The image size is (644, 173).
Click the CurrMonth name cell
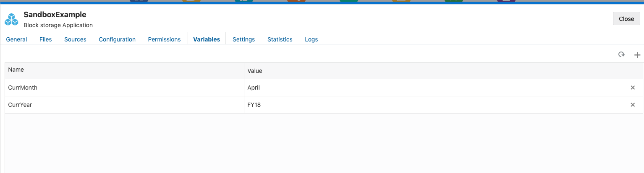pos(23,88)
